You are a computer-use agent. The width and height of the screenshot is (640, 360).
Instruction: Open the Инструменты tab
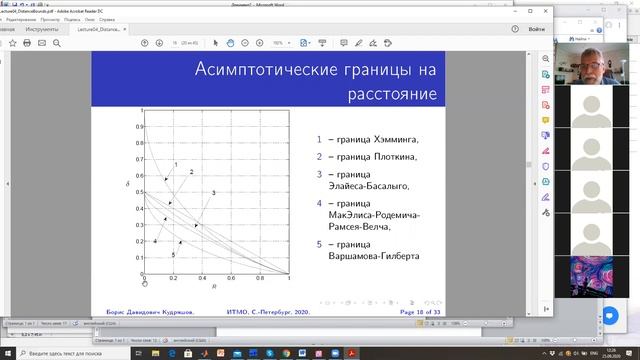point(42,29)
